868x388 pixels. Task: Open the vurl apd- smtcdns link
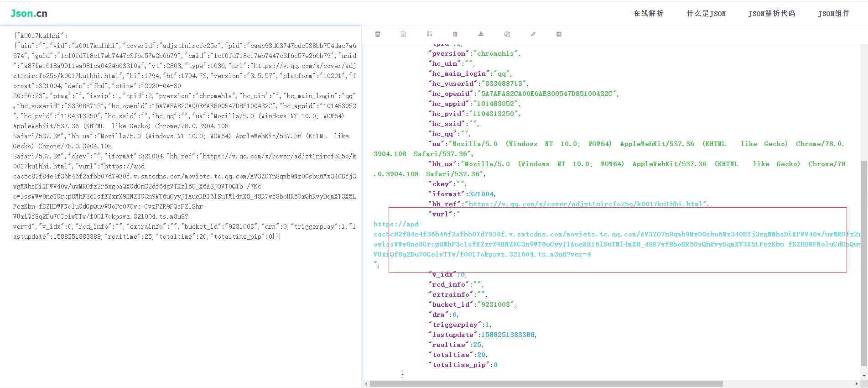click(x=617, y=239)
